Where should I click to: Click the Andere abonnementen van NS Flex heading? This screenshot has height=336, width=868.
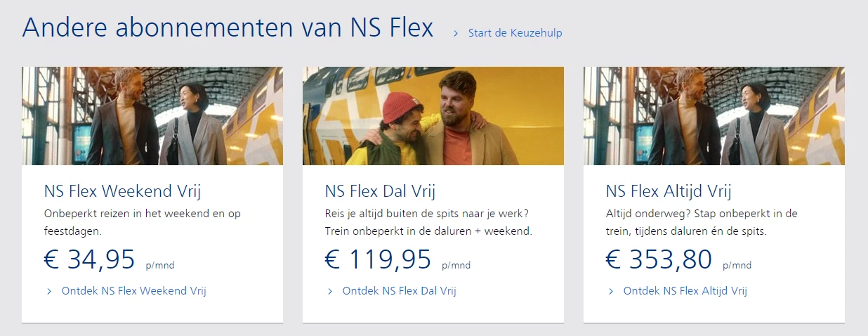(228, 28)
